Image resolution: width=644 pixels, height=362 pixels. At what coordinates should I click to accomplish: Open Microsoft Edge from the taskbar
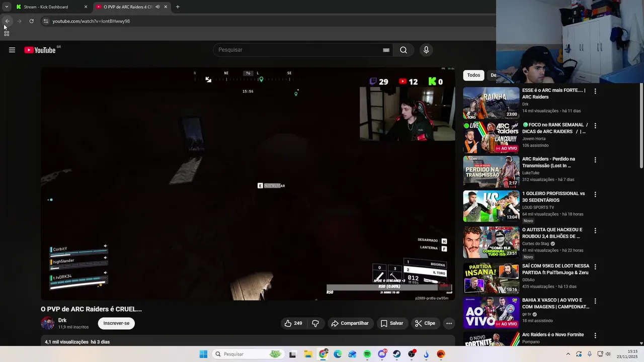tap(338, 354)
